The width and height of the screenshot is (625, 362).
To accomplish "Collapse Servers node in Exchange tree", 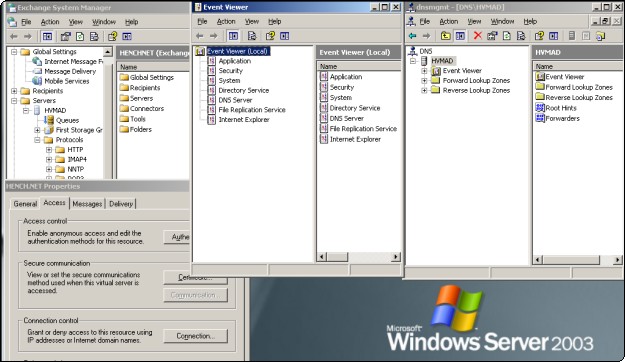I will click(x=14, y=101).
